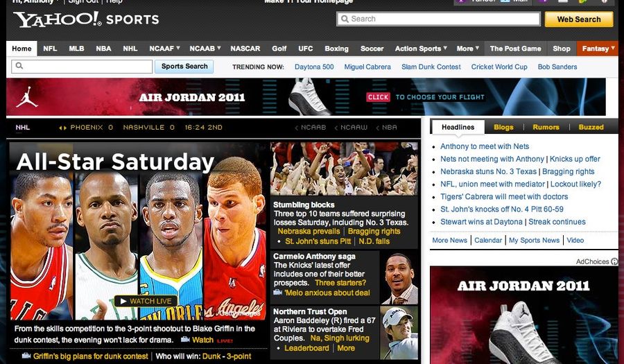Image resolution: width=624 pixels, height=364 pixels.
Task: Switch scoreboard to NCAAB
Action: [x=311, y=128]
